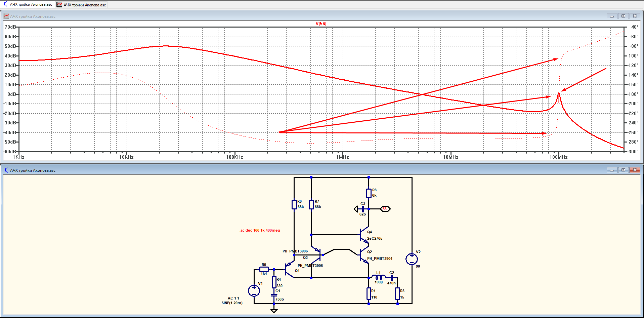Click the 10MHz frequency axis label

tap(450, 157)
